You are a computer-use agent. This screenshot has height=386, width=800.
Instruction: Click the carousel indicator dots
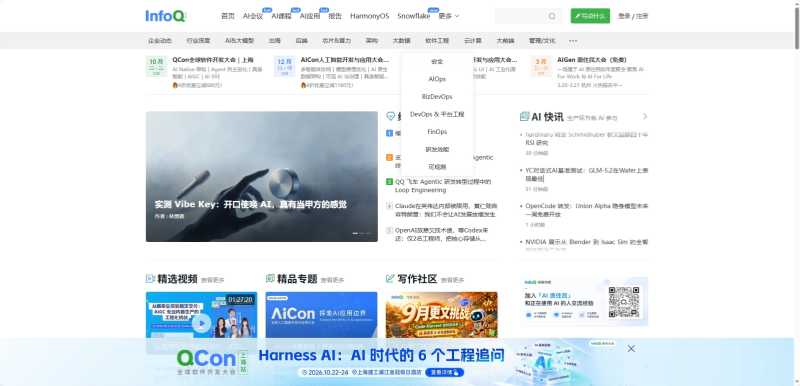(362, 234)
